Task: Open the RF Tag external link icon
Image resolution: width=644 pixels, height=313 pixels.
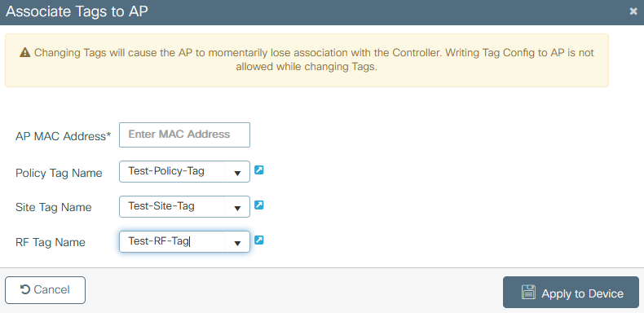Action: pyautogui.click(x=258, y=240)
